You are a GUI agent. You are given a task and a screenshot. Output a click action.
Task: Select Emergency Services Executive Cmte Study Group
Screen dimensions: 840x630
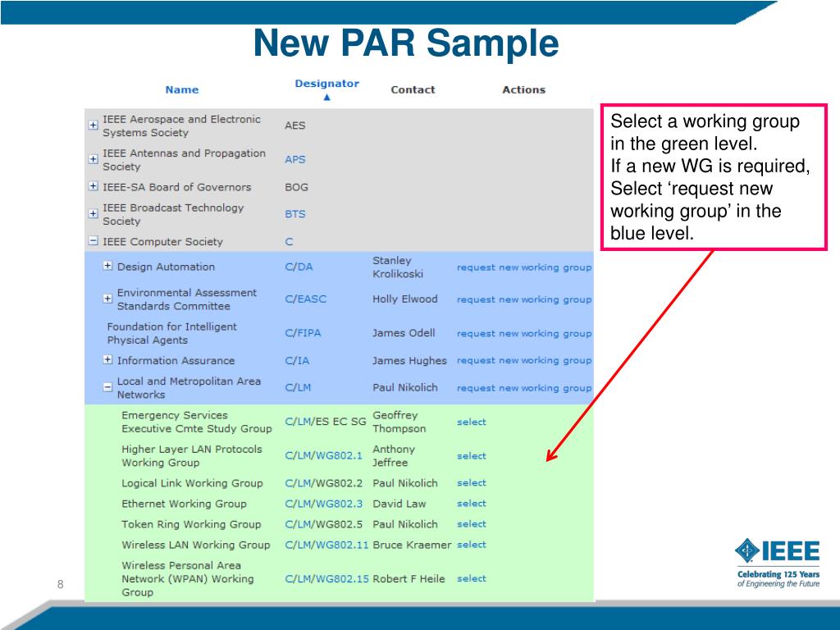[x=472, y=422]
